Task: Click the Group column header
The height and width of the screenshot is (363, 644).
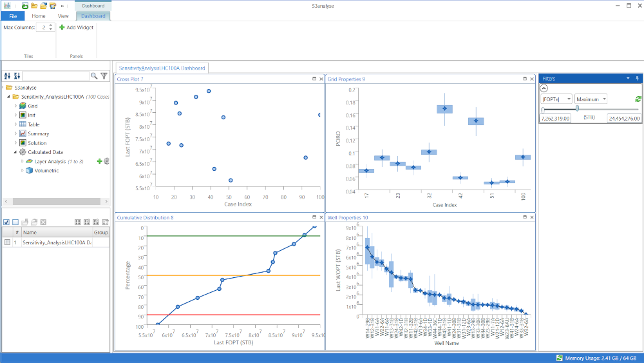Action: (x=100, y=233)
